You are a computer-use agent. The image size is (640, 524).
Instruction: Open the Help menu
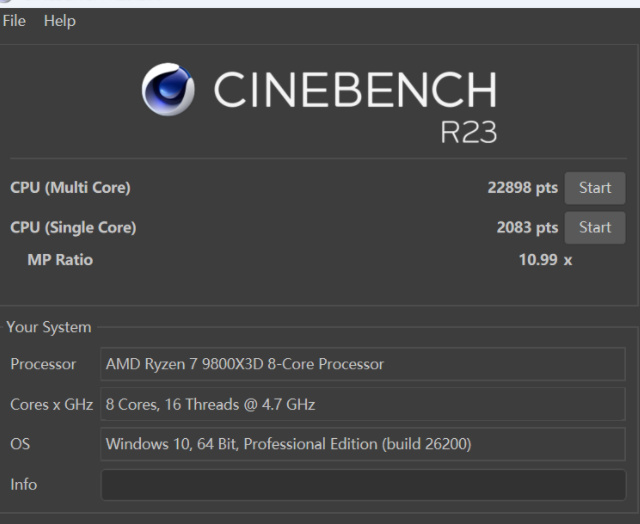click(x=60, y=21)
